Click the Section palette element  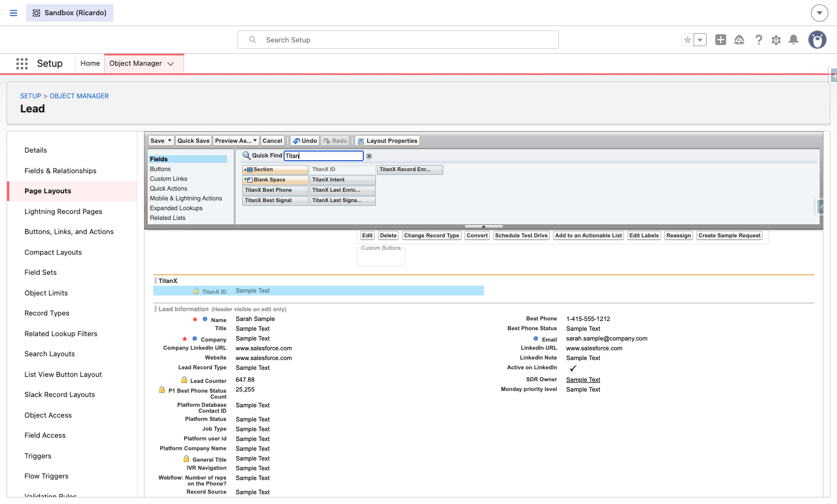(x=275, y=169)
